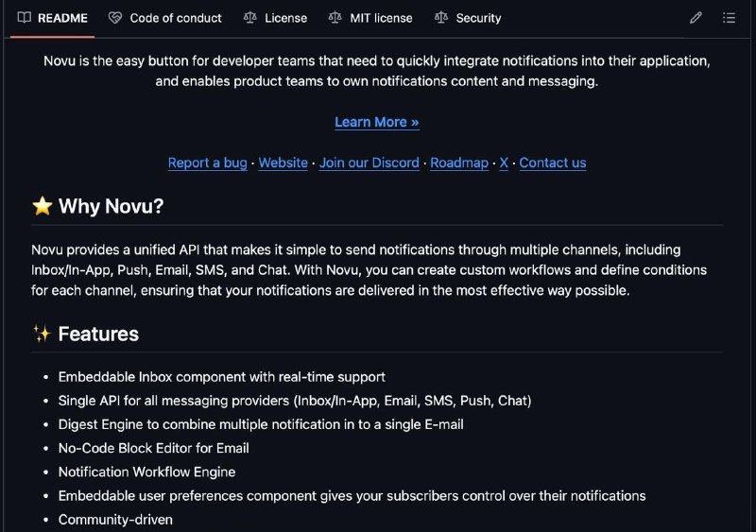Switch to the README tab
This screenshot has height=532, width=756.
(x=53, y=18)
